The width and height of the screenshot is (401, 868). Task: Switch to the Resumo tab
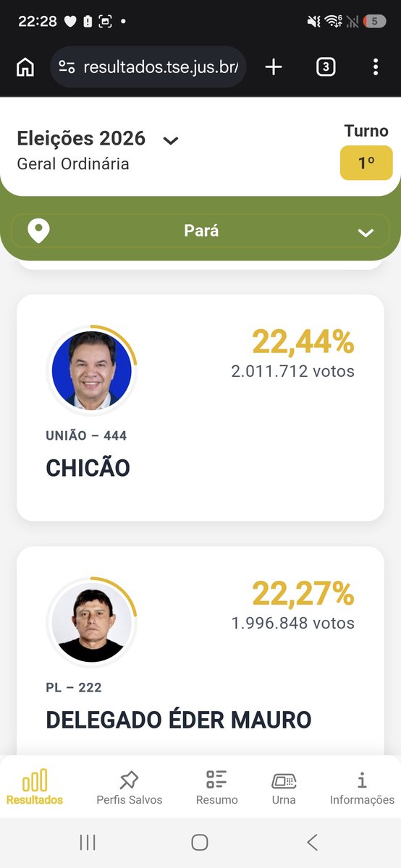pos(216,788)
